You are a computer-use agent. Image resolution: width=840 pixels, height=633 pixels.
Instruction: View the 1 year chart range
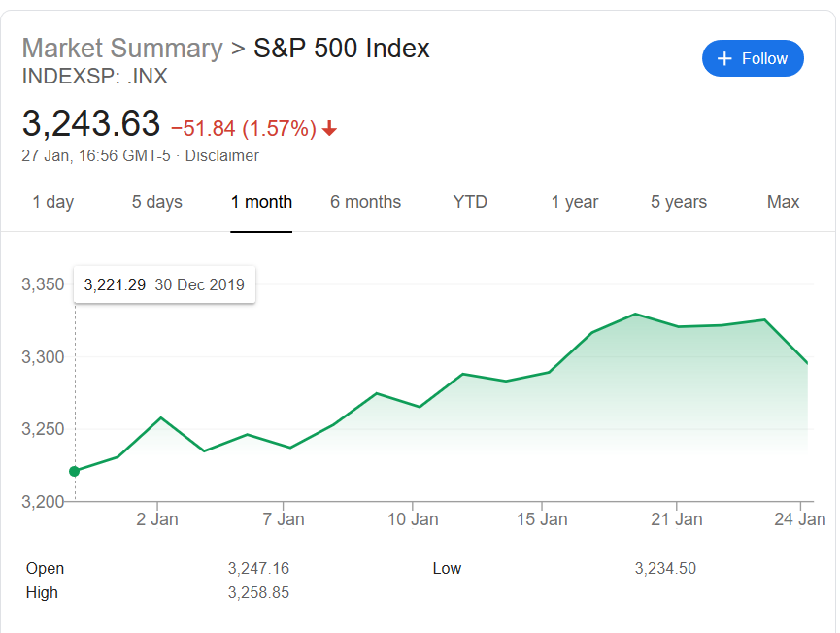coord(574,202)
